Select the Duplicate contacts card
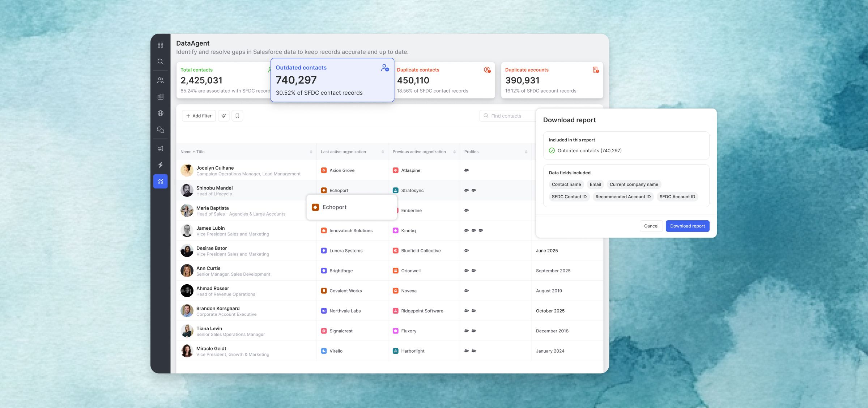 444,80
